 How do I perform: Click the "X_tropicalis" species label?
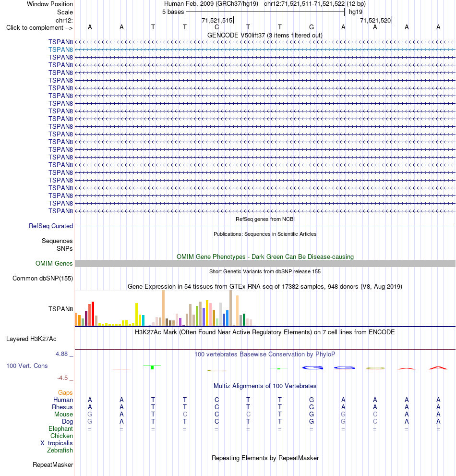tap(57, 443)
